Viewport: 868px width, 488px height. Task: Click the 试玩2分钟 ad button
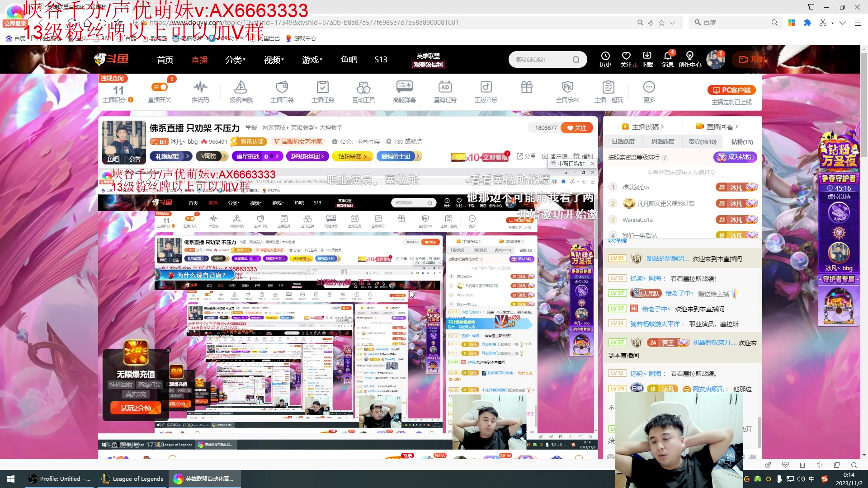click(136, 408)
